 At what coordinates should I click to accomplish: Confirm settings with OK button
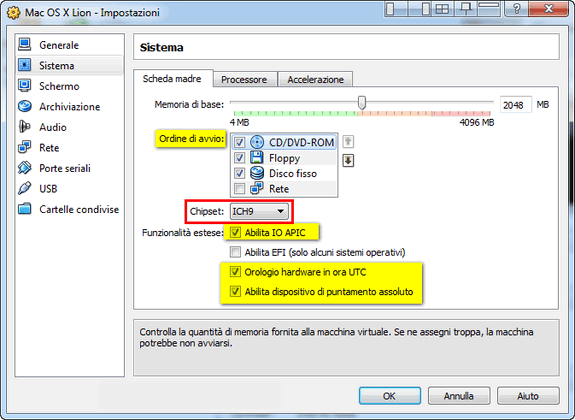[389, 396]
